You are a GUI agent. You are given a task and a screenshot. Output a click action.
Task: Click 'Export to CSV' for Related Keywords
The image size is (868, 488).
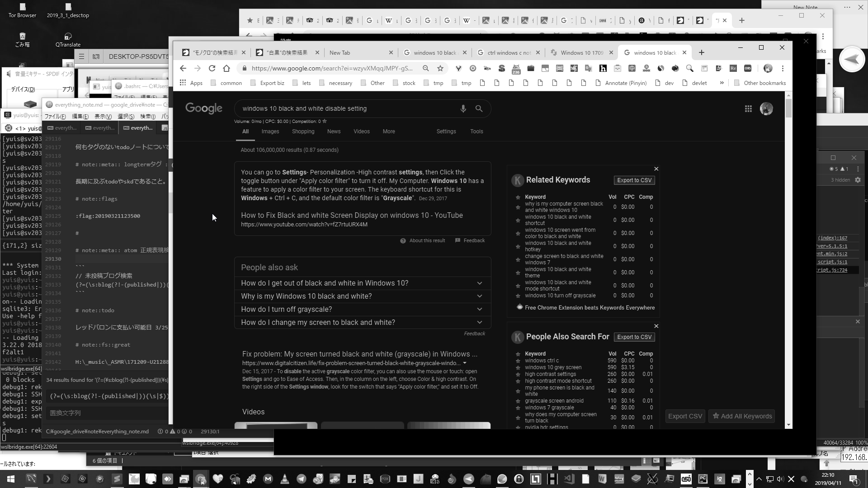tap(634, 180)
